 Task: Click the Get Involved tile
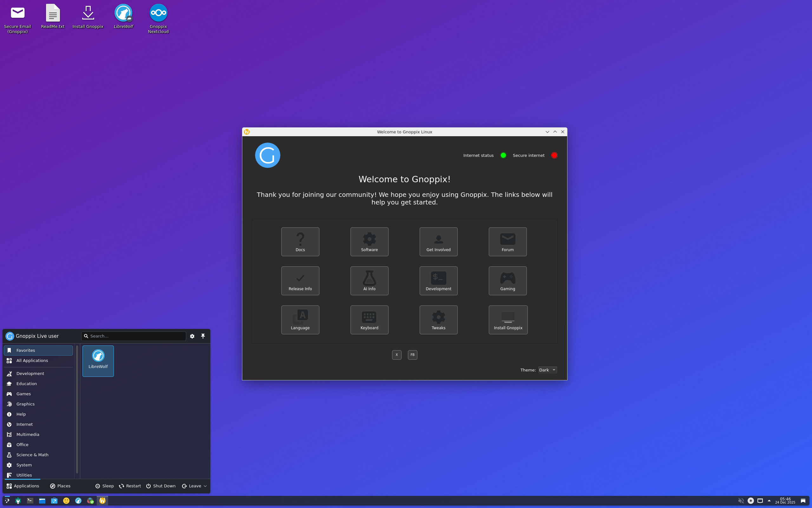click(438, 242)
